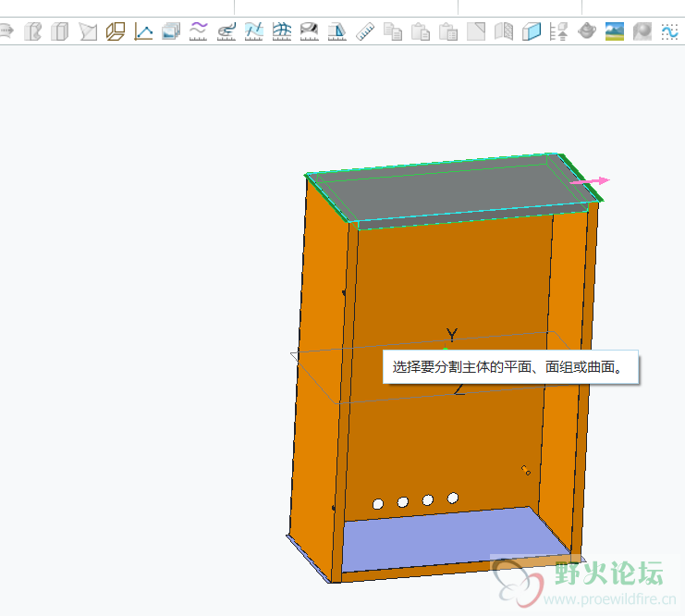The image size is (685, 616).
Task: Click the mountain landscape scene icon
Action: pos(614,31)
